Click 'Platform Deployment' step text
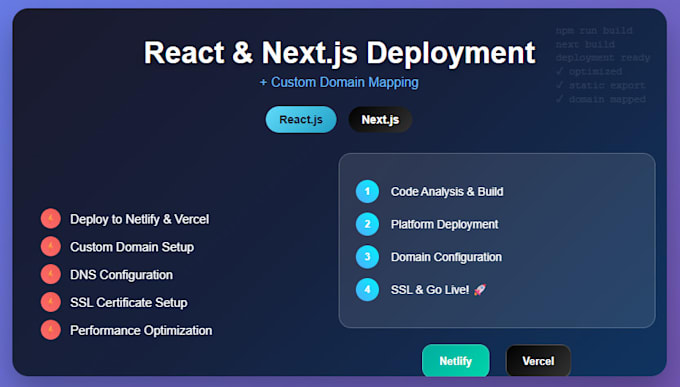 (444, 224)
